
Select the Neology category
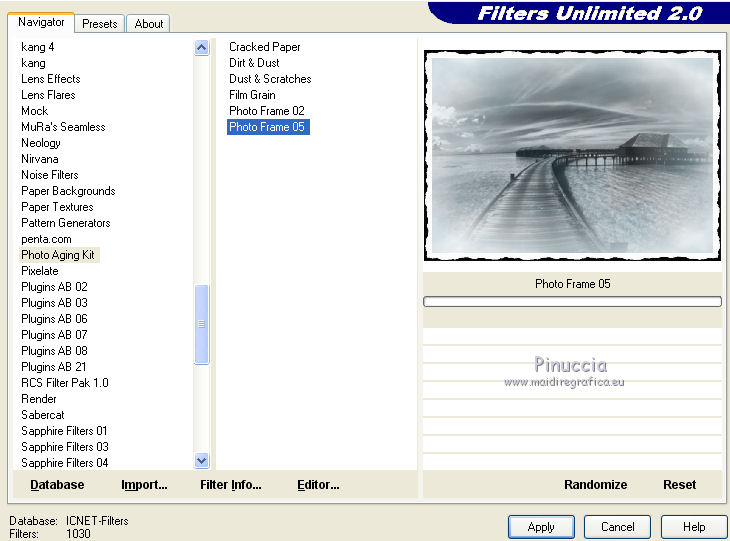tap(41, 143)
